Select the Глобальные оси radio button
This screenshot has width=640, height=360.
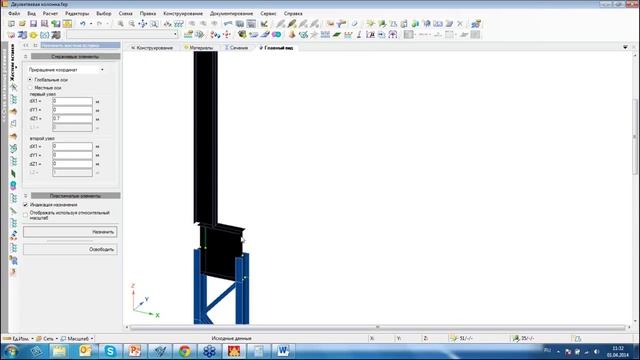[x=30, y=80]
